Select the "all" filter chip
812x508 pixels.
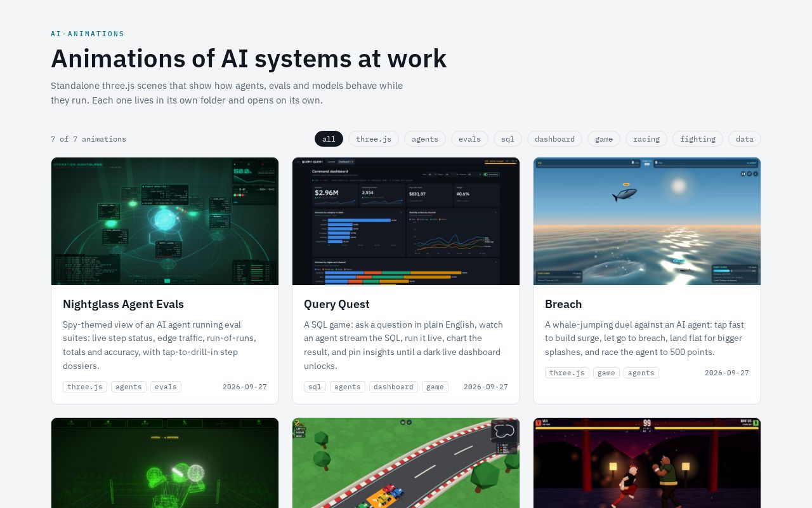coord(329,139)
